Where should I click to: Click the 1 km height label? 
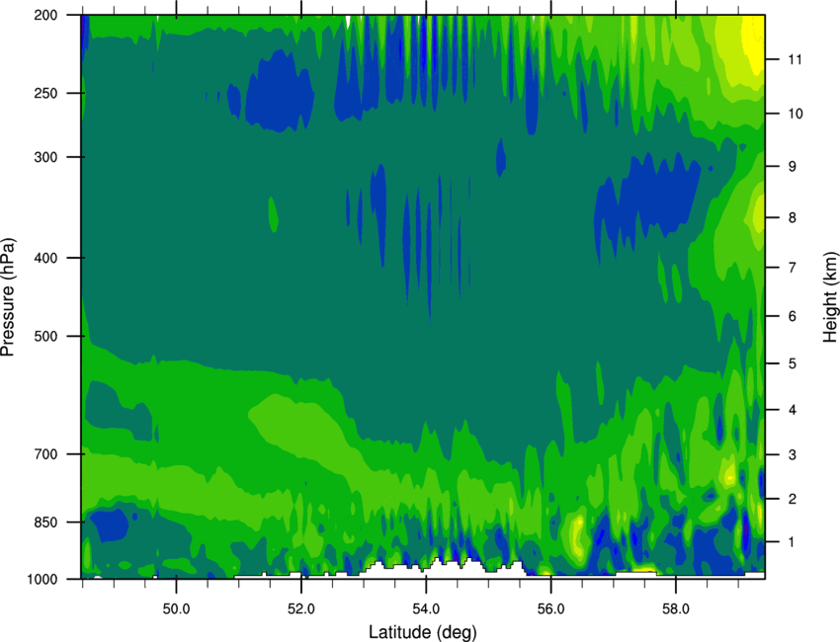pos(793,542)
